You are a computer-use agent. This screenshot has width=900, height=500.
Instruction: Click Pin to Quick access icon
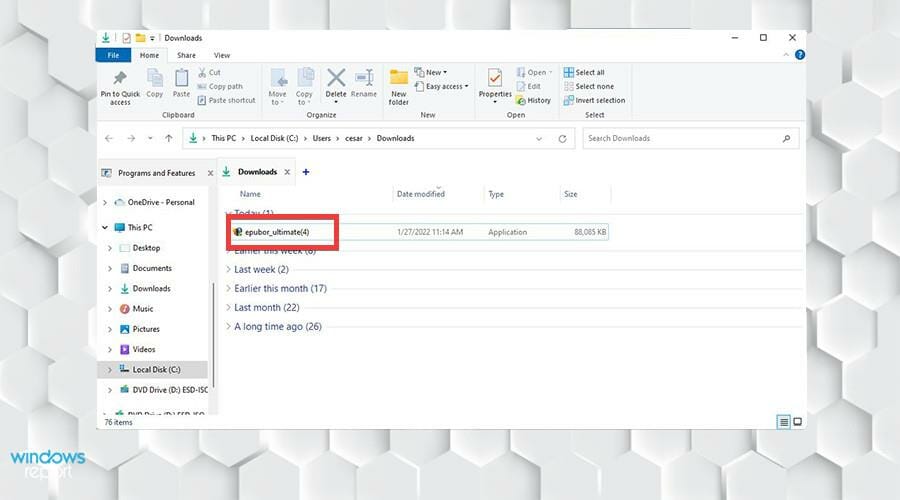coord(120,77)
